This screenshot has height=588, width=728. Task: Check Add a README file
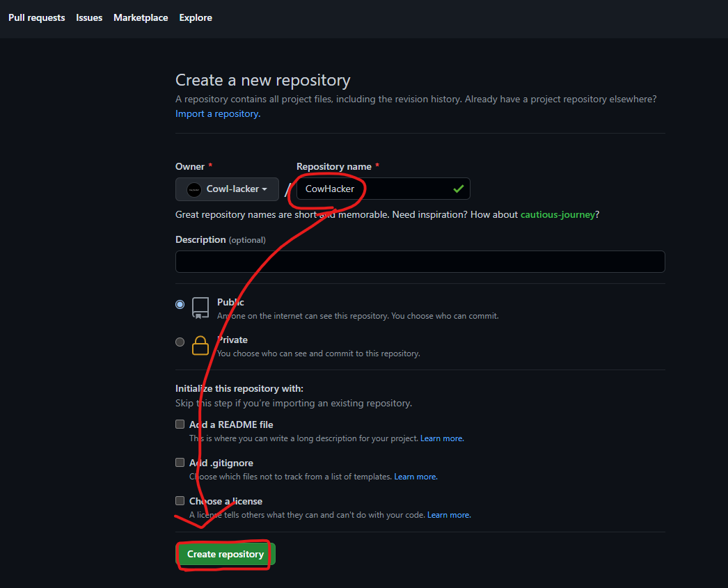[x=180, y=424]
